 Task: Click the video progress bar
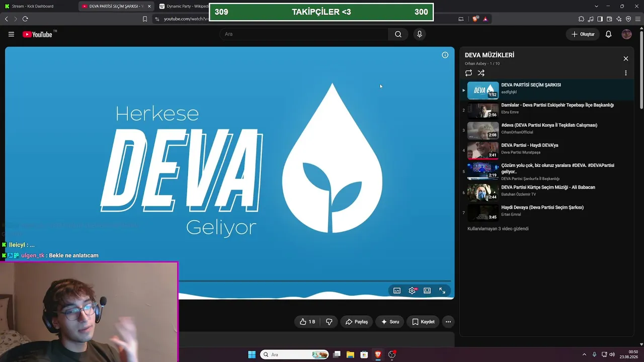[314, 281]
